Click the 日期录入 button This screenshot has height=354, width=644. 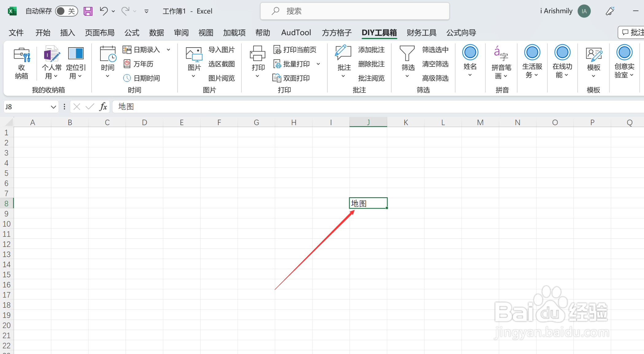(141, 50)
